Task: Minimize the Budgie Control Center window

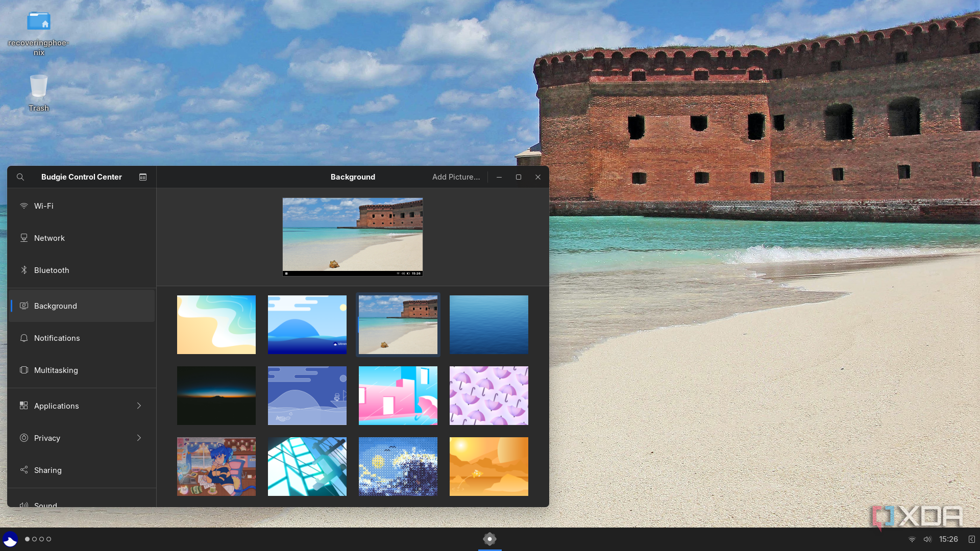Action: pos(499,177)
